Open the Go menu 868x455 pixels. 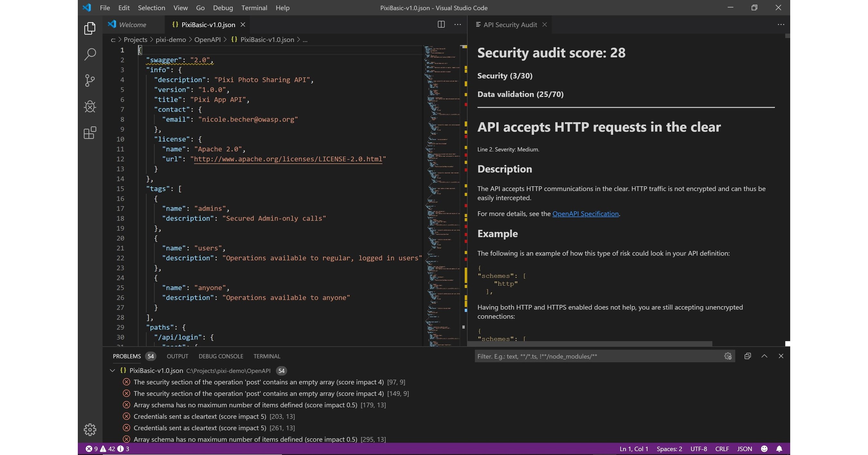coord(200,8)
